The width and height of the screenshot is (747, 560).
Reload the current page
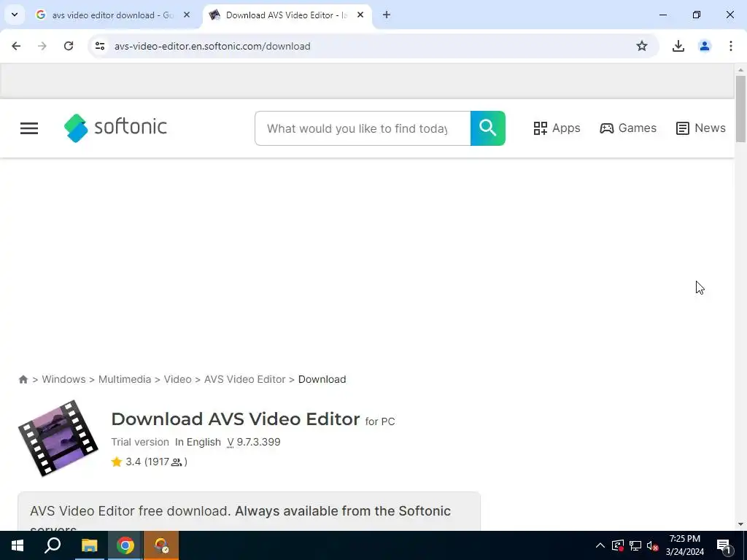coord(69,46)
